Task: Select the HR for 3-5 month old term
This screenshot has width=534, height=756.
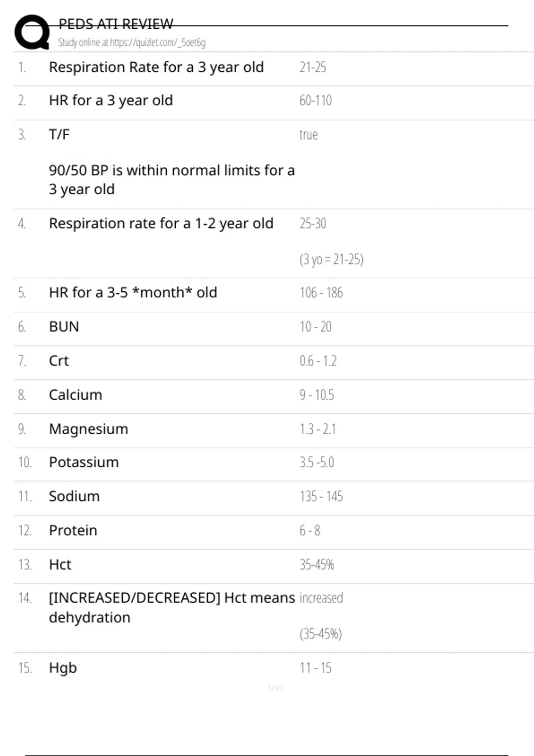Action: [x=133, y=293]
